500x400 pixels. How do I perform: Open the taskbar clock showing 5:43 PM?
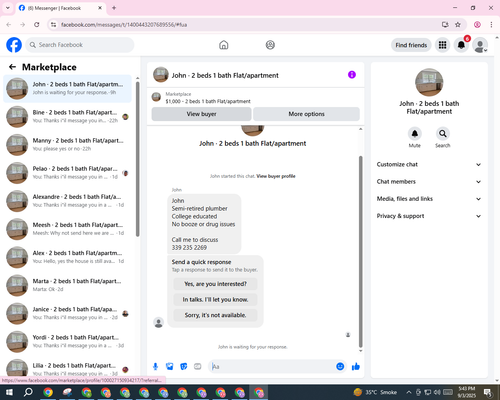pos(466,392)
